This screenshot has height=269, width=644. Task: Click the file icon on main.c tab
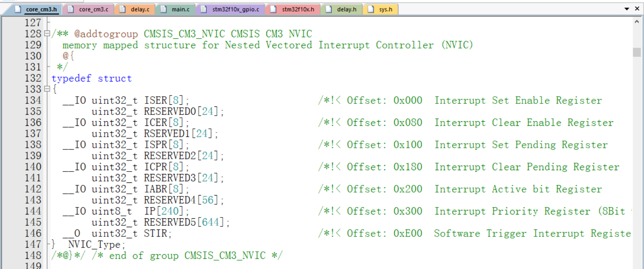(163, 9)
